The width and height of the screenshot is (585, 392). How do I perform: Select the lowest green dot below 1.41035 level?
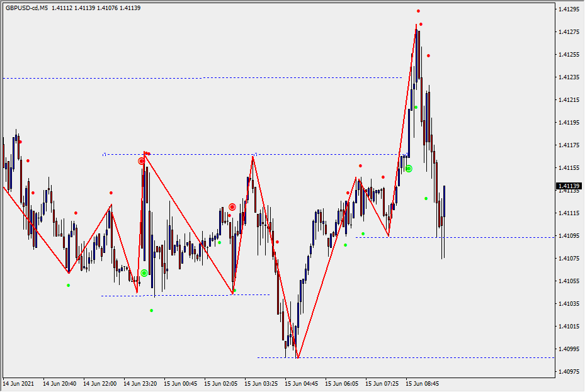(151, 310)
